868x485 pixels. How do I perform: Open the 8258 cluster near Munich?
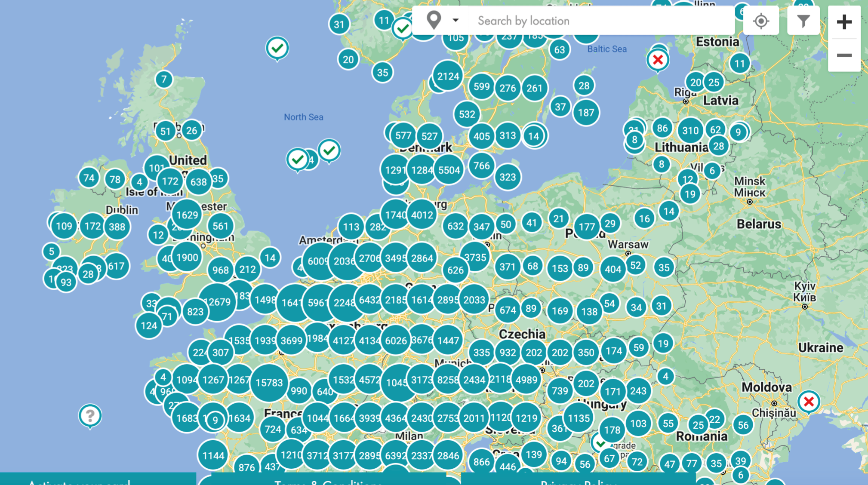coord(447,380)
